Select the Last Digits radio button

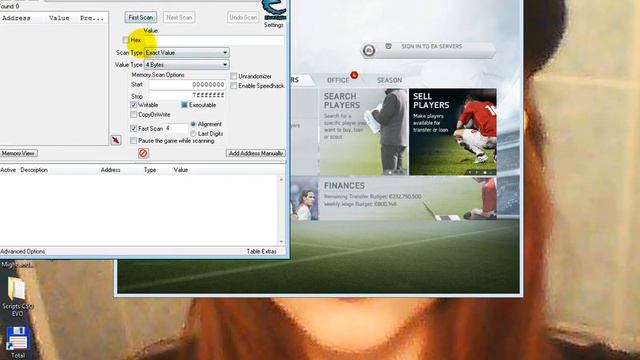(193, 133)
